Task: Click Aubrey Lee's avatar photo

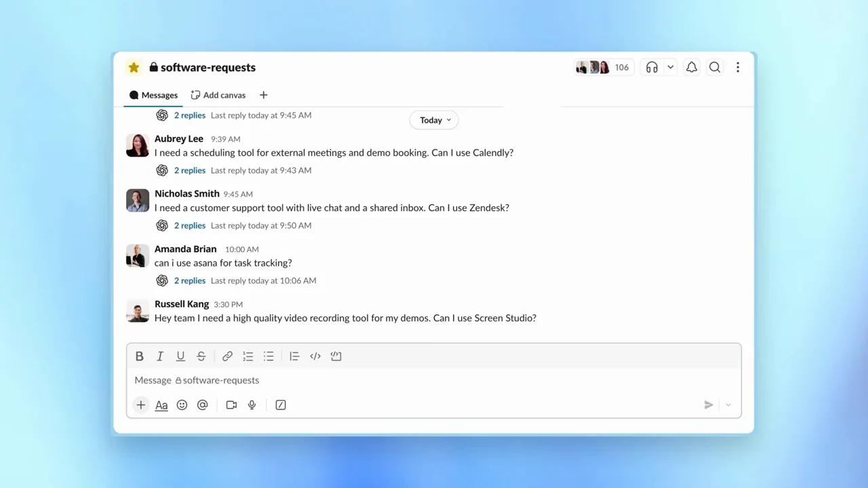Action: point(138,145)
